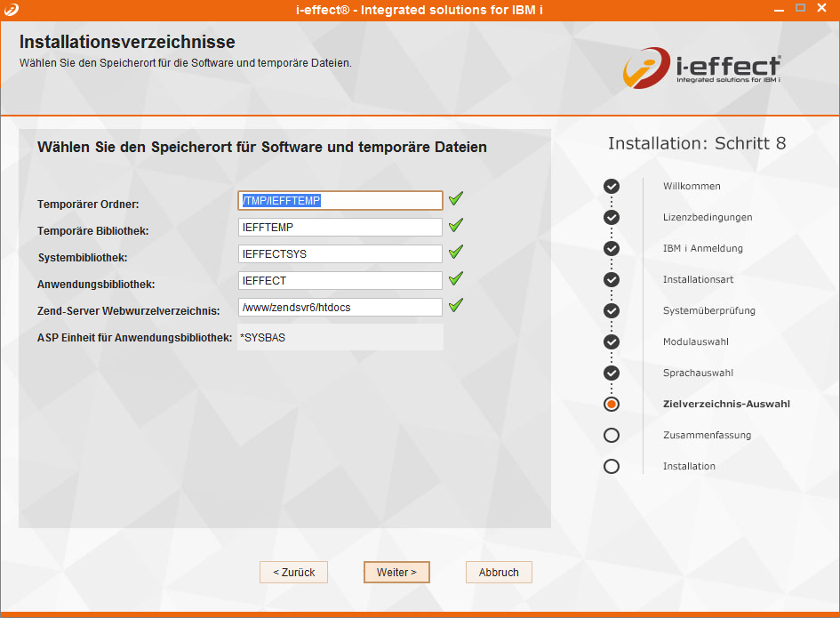Click green checkmark beside Systembibliothek field

456,253
